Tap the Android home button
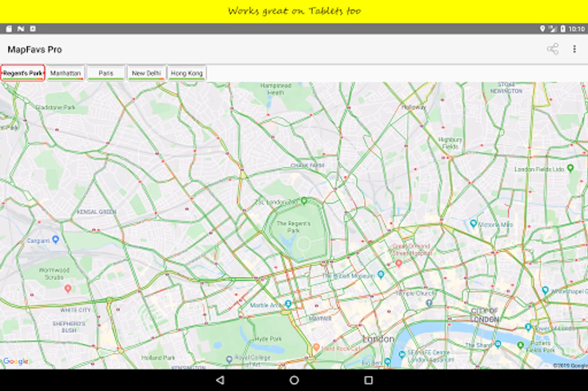The width and height of the screenshot is (588, 391). [x=294, y=380]
